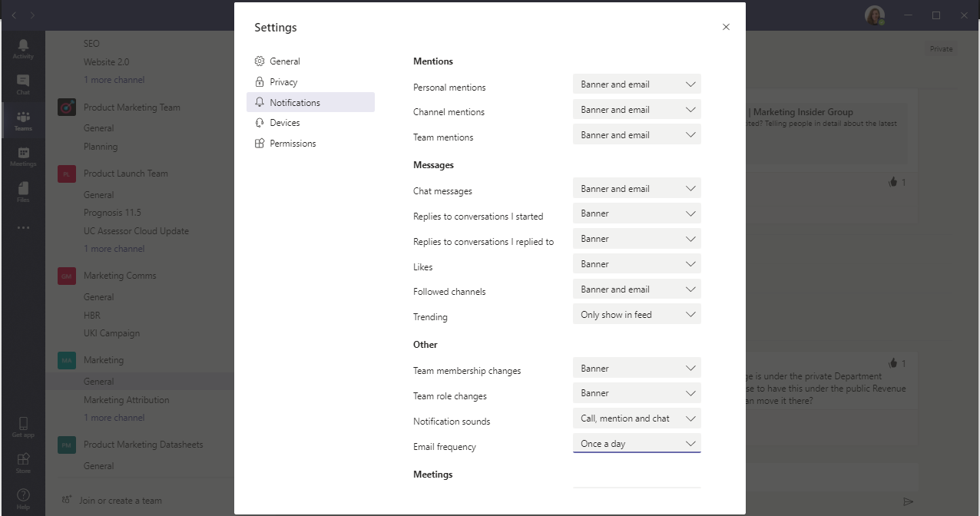Click the more apps ellipsis icon

pyautogui.click(x=23, y=227)
